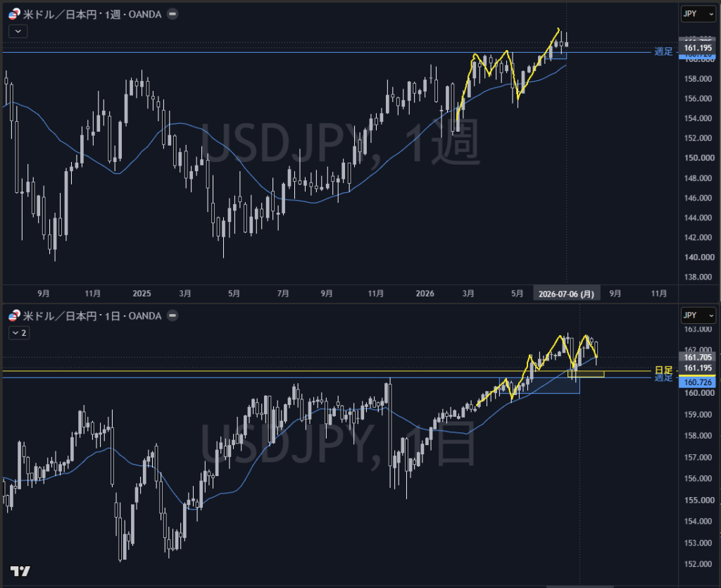The image size is (721, 588).
Task: Click the 138.000 weekly price axis label
Action: coord(699,277)
